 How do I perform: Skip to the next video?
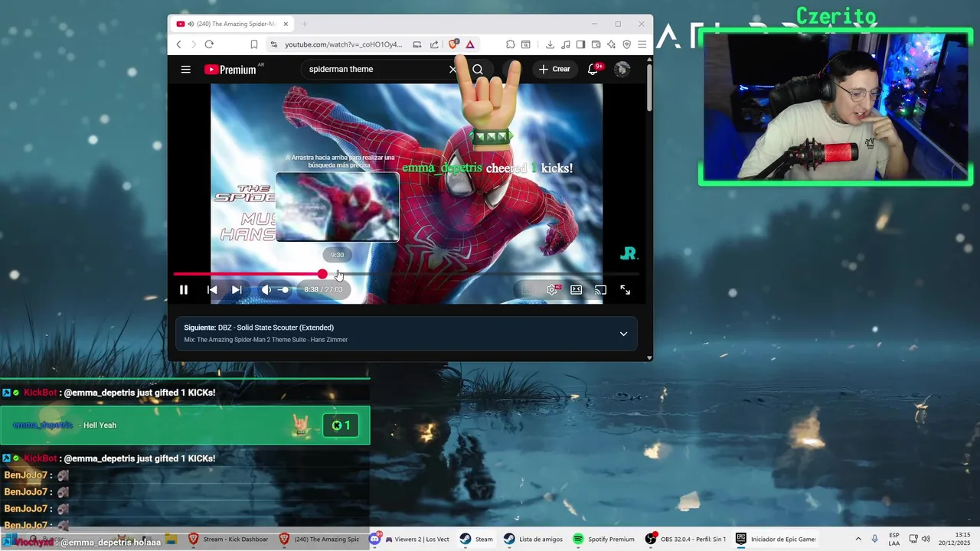pos(237,290)
